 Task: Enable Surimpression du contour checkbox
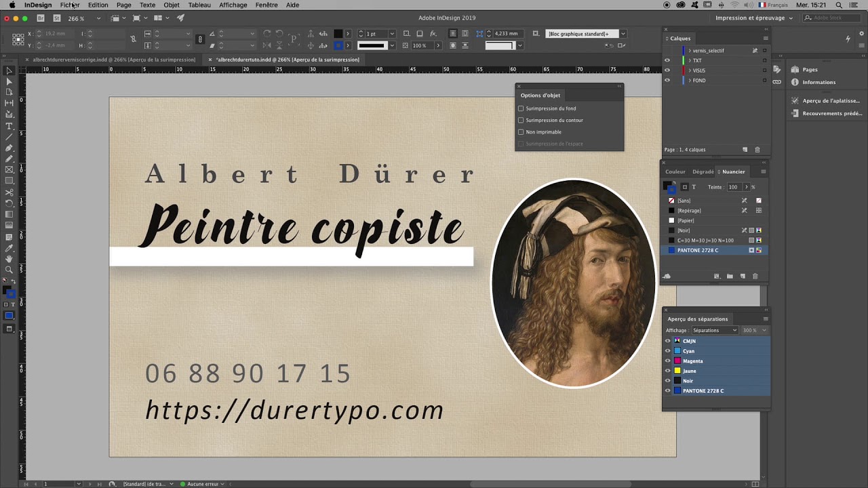coord(521,121)
